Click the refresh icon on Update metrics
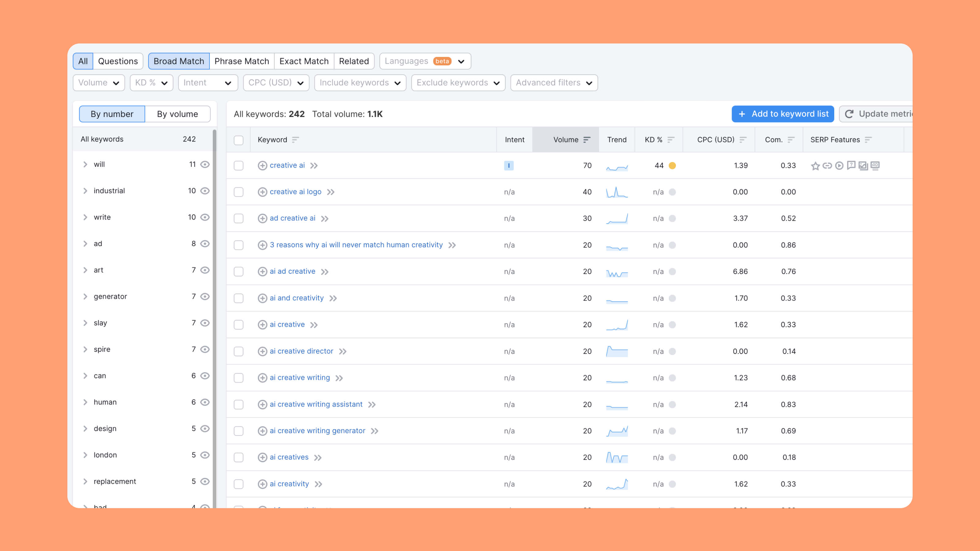The height and width of the screenshot is (551, 980). click(x=849, y=114)
